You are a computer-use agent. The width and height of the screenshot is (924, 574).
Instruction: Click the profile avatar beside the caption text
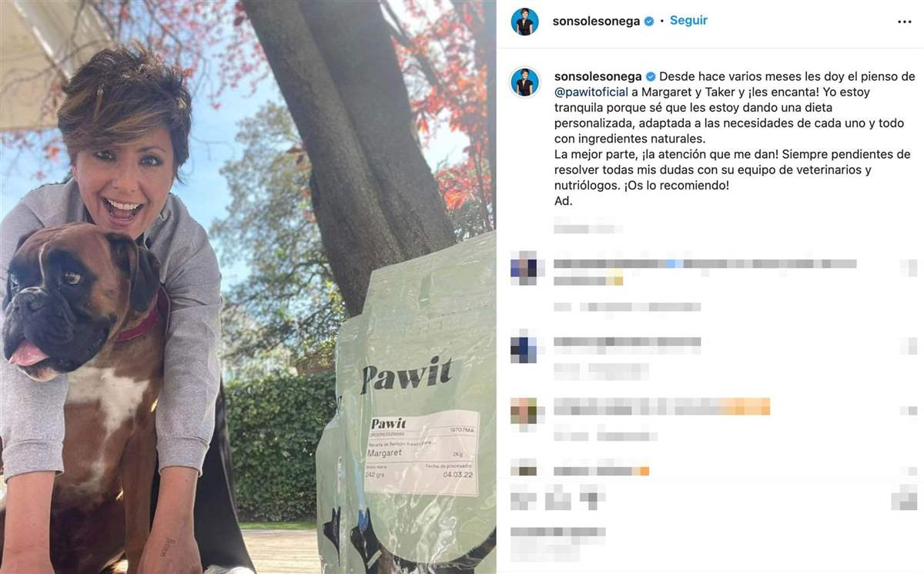pyautogui.click(x=525, y=82)
